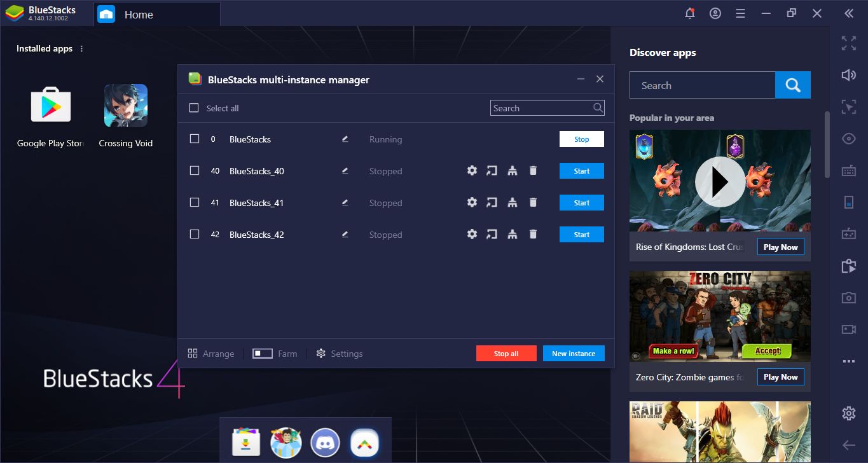Viewport: 868px width, 463px height.
Task: Click notification bell in title bar
Action: click(690, 13)
